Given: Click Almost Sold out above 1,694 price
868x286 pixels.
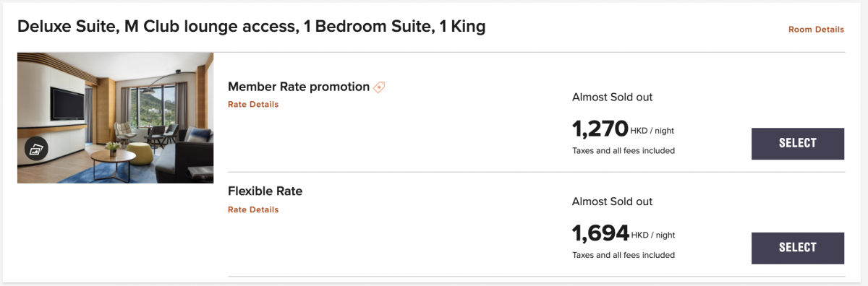Looking at the screenshot, I should pos(612,201).
